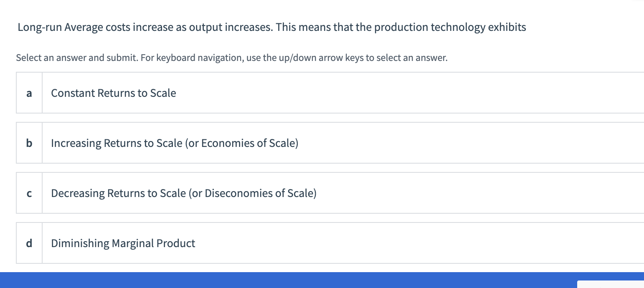Choose Increasing Returns to Scale option text

coord(175,143)
